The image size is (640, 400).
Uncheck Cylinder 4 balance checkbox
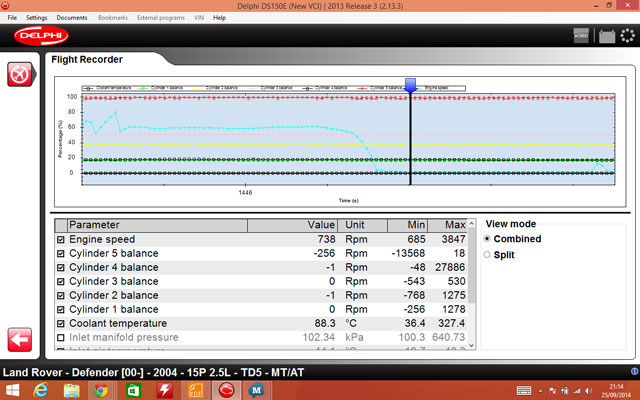(x=61, y=267)
